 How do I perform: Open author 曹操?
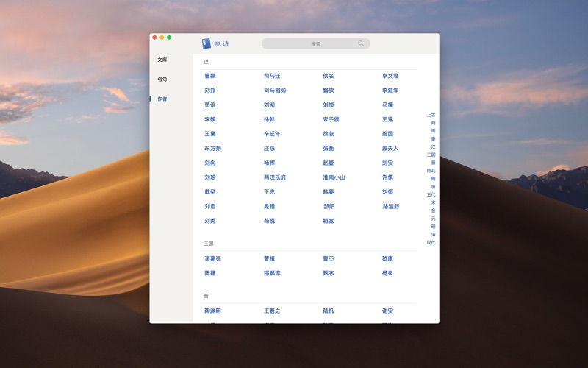pos(210,76)
